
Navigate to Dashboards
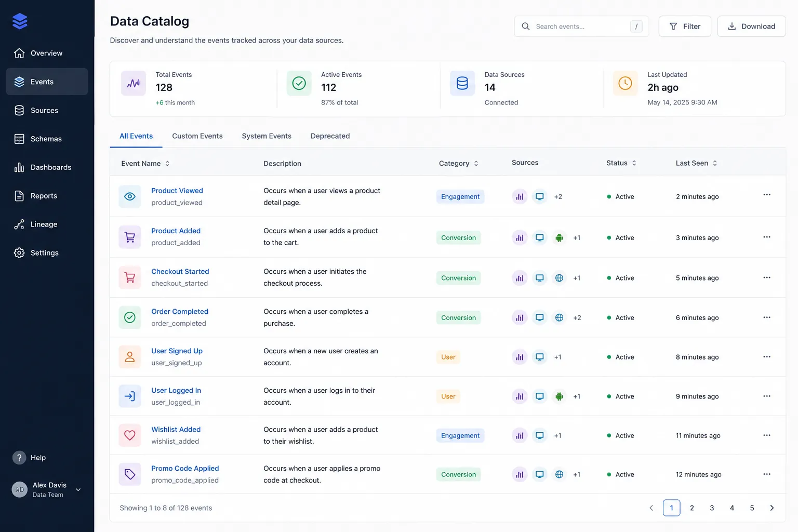47,167
